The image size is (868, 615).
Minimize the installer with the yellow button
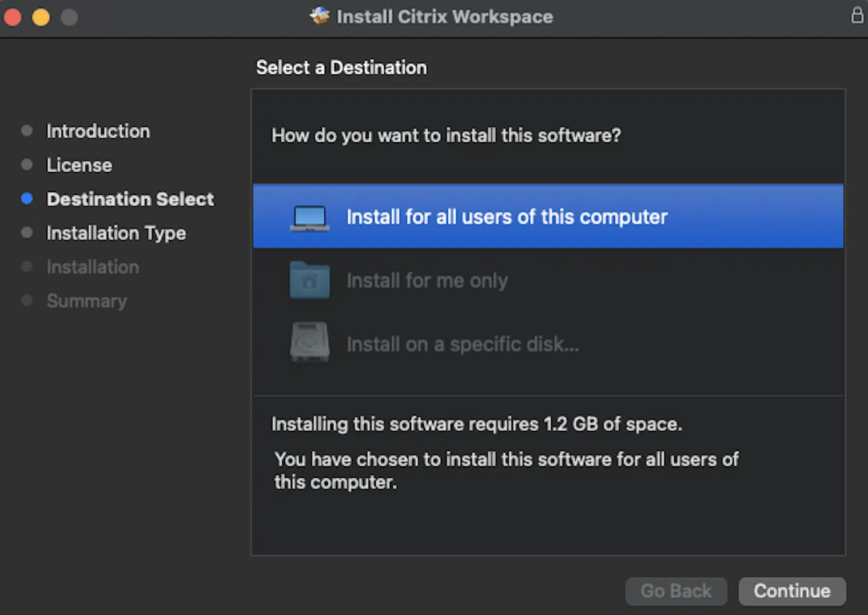click(x=41, y=17)
